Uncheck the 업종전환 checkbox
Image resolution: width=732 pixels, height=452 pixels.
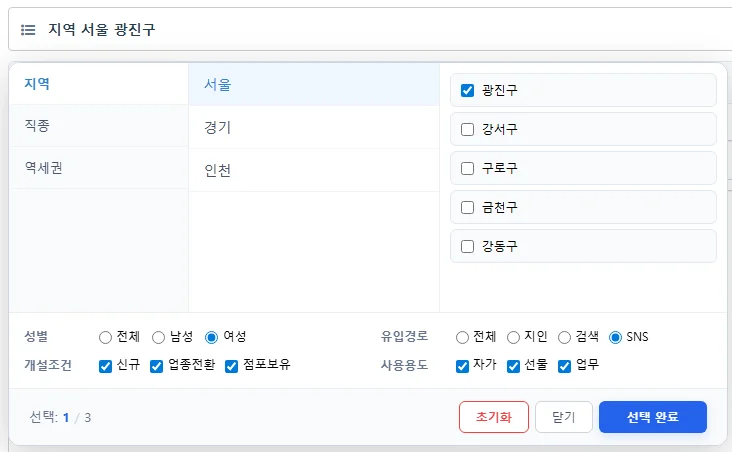point(156,367)
